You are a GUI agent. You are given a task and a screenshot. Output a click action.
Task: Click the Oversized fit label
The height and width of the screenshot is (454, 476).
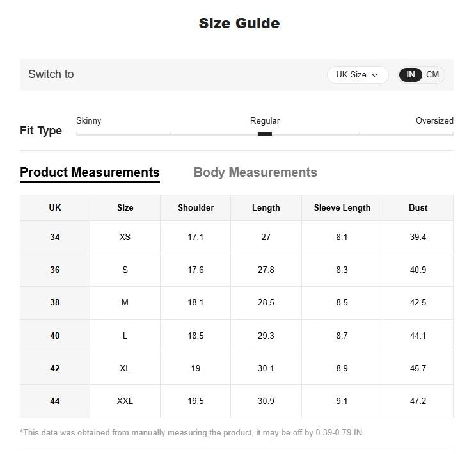[x=434, y=120]
